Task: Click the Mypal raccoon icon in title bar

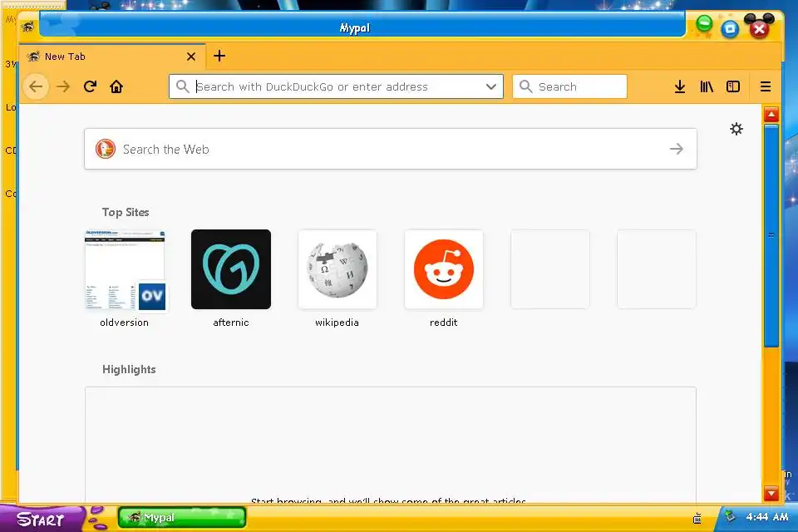Action: tap(27, 26)
